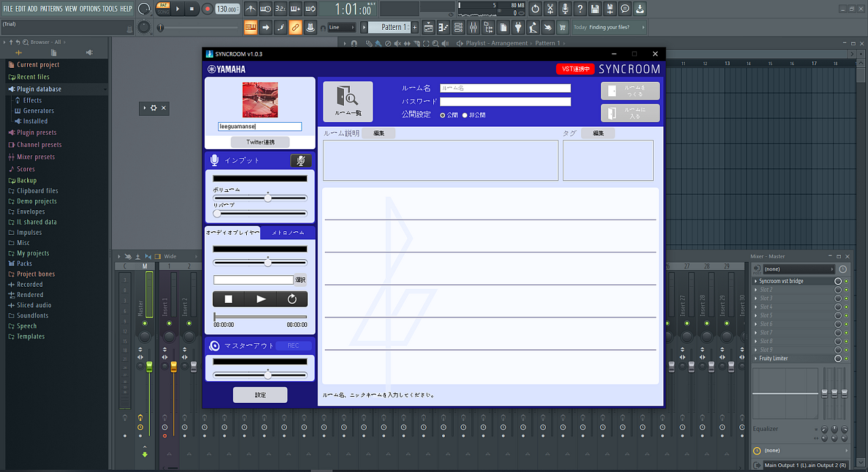Open the shopping cart content library icon
Viewport: 868px width, 472px height.
[563, 27]
